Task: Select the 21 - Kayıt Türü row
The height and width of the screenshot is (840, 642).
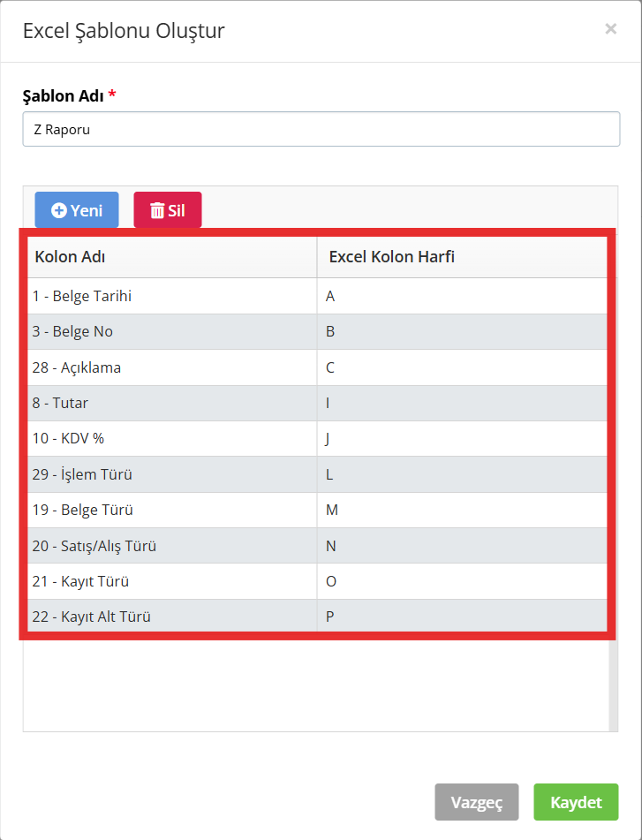Action: tap(318, 581)
